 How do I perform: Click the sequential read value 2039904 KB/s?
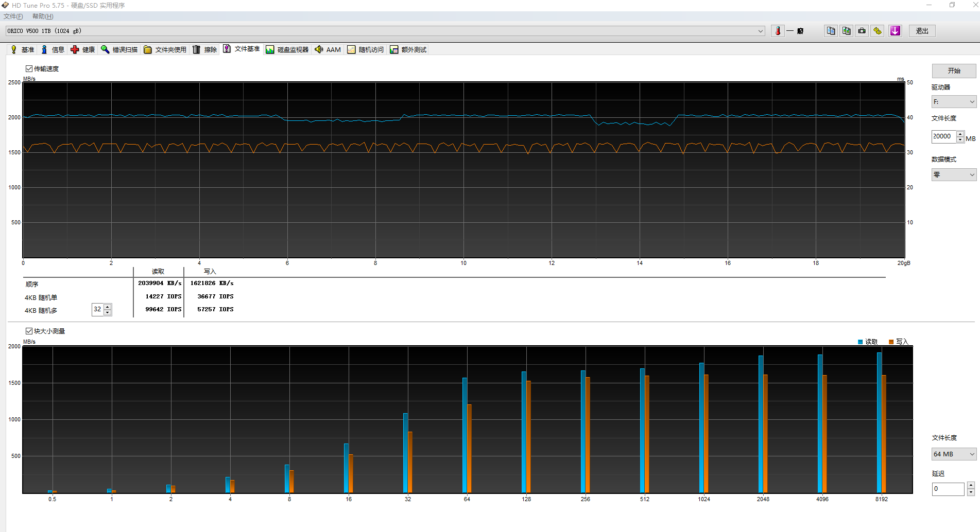160,283
